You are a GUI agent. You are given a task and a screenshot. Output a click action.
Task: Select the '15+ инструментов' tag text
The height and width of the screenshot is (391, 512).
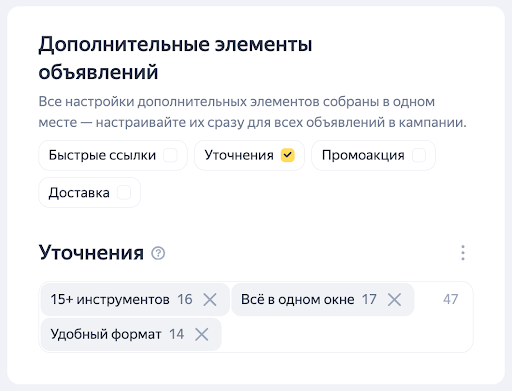pyautogui.click(x=110, y=299)
